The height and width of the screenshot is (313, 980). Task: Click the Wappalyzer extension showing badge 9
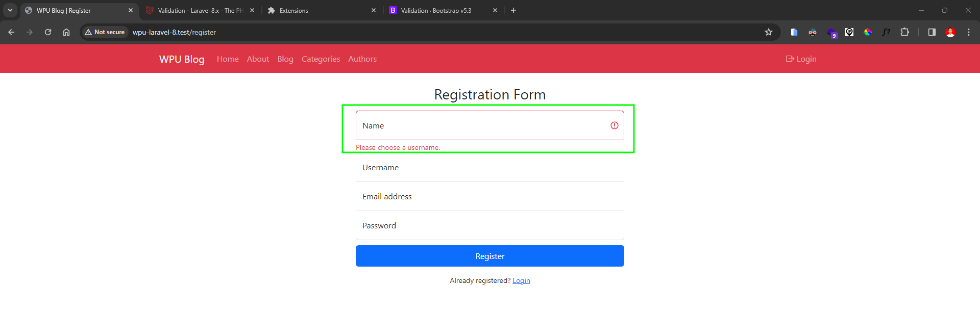click(831, 32)
